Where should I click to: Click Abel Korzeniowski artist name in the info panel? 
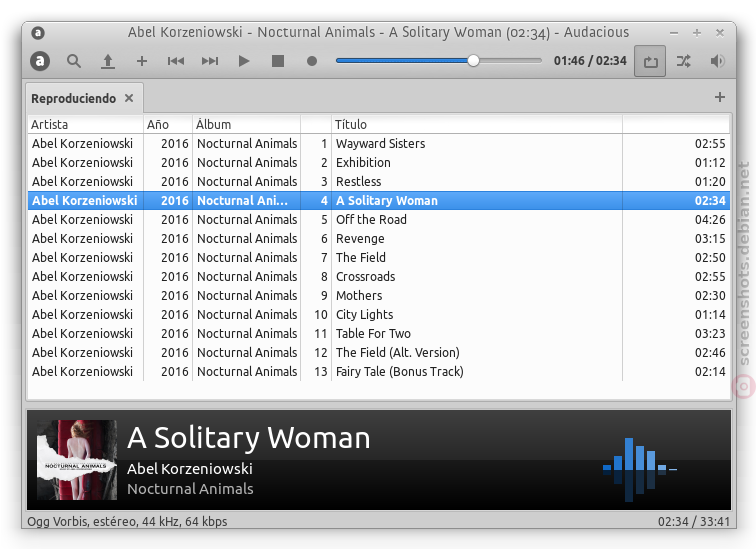[190, 469]
